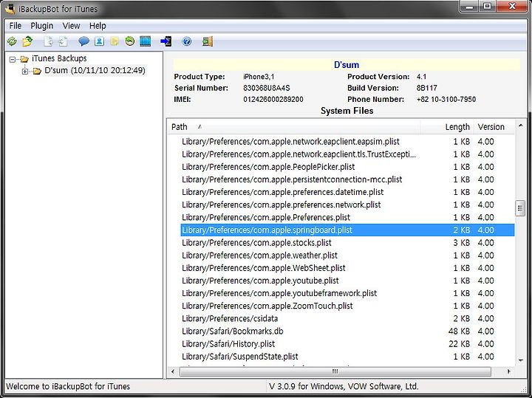Select com.apple.ZoomTouch.plist row

[x=347, y=306]
